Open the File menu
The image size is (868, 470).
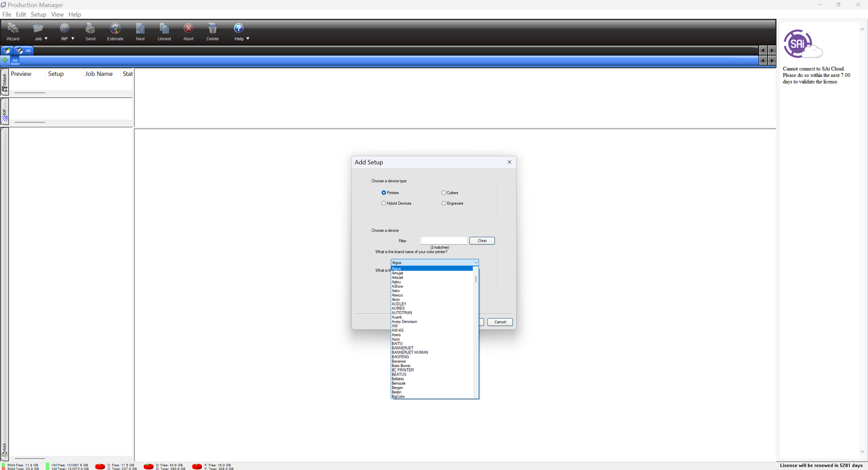pos(7,15)
